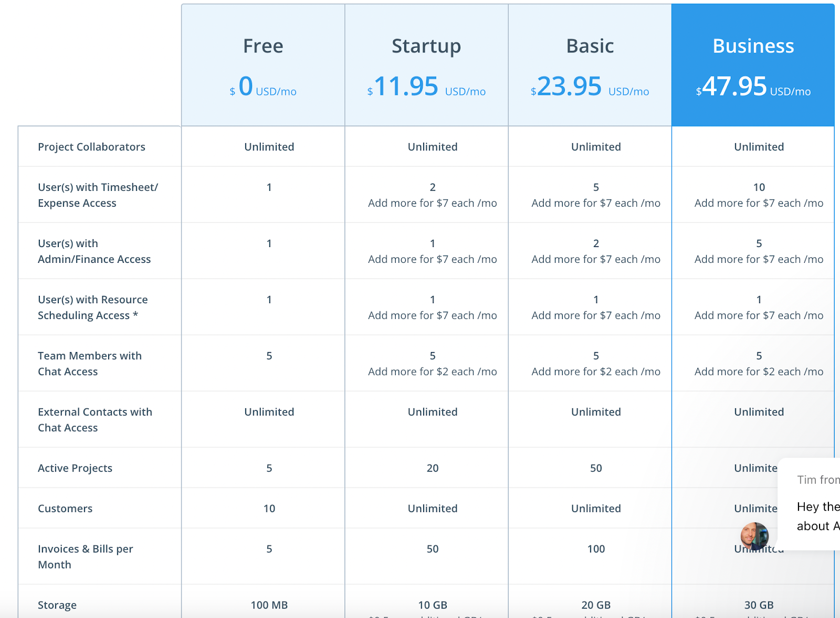Click the $23.95 Basic price

click(x=590, y=87)
